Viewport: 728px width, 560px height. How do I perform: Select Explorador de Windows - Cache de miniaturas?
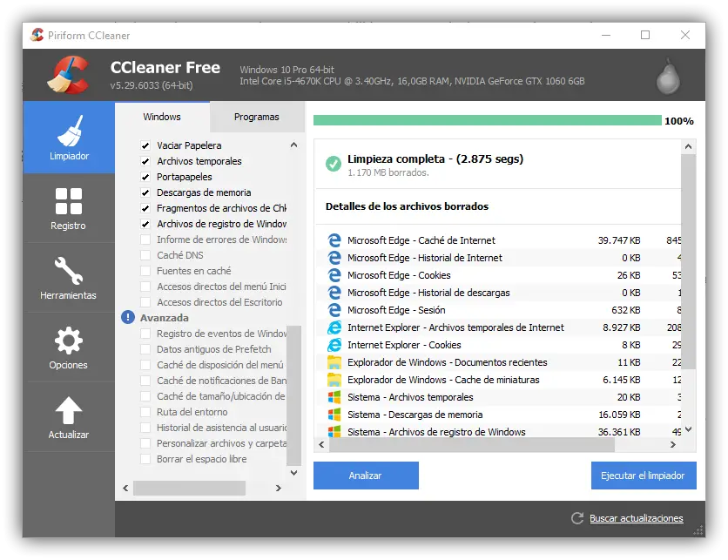pos(443,380)
